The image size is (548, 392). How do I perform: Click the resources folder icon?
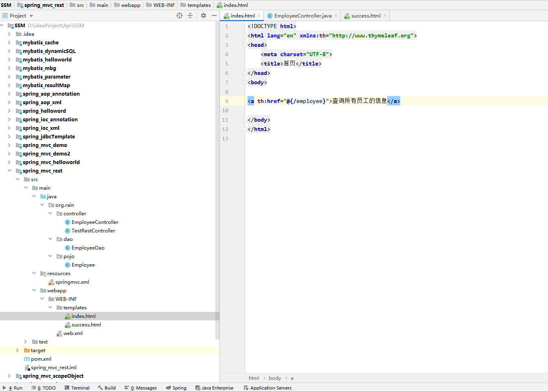(43, 273)
